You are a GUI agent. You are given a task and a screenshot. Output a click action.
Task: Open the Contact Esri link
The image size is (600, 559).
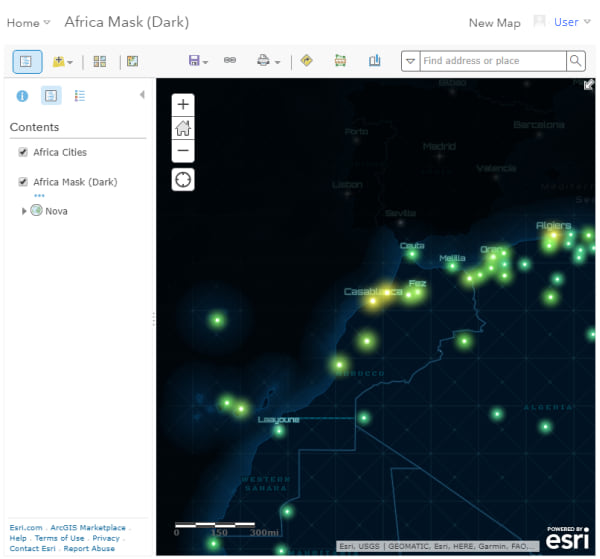pos(33,548)
